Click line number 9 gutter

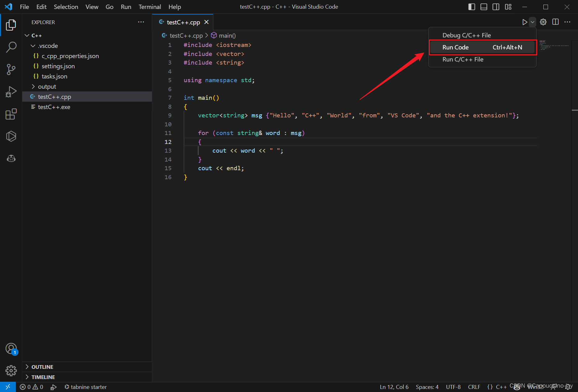coord(169,115)
